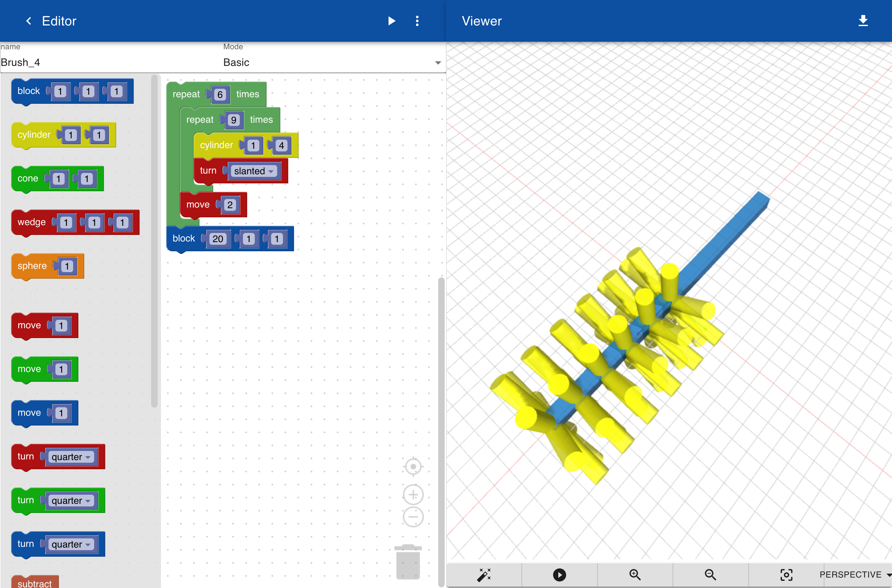The height and width of the screenshot is (588, 892).
Task: Edit workspace block length value 20
Action: pyautogui.click(x=218, y=239)
